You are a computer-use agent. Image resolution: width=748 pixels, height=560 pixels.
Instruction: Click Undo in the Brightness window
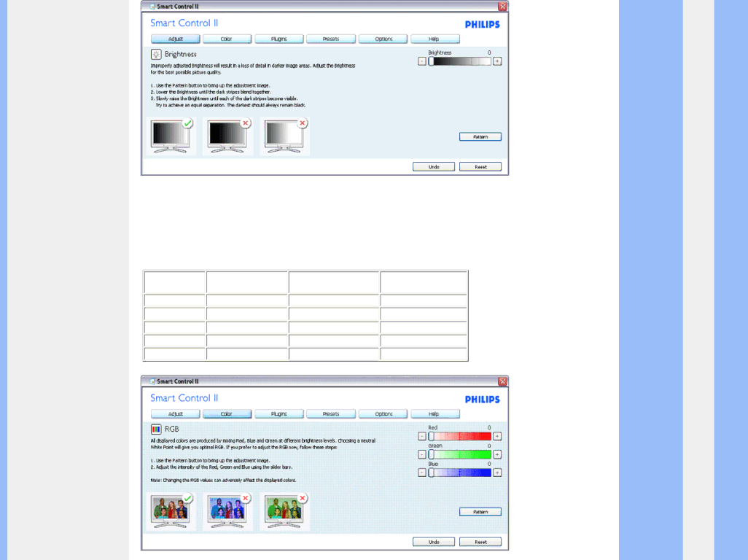point(434,167)
